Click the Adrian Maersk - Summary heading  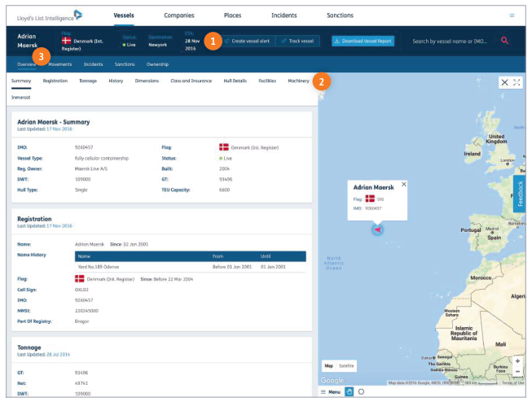(53, 122)
